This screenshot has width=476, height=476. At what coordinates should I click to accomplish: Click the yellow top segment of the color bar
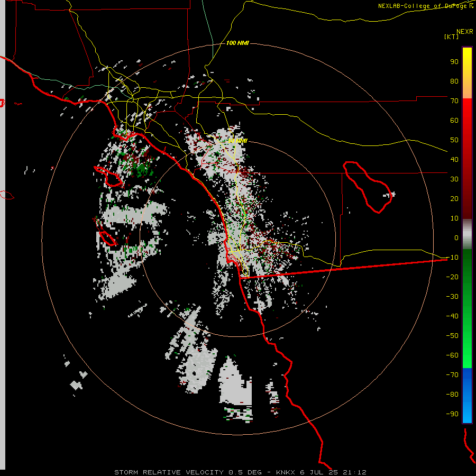click(467, 73)
